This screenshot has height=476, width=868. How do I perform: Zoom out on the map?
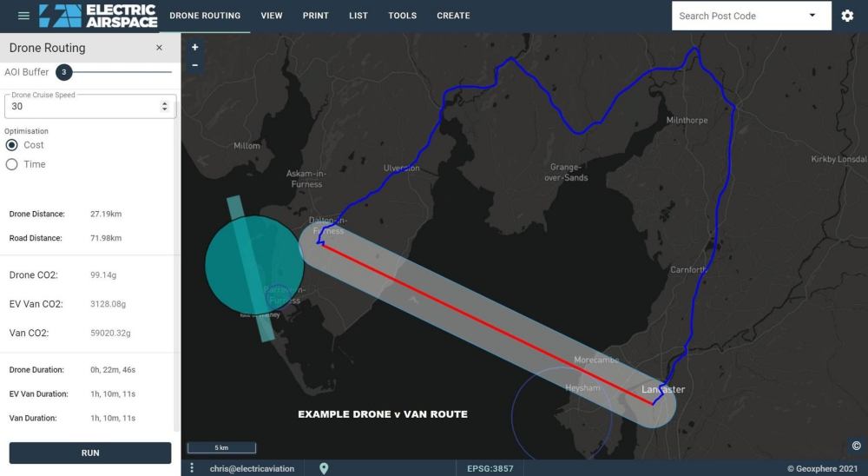coord(194,65)
